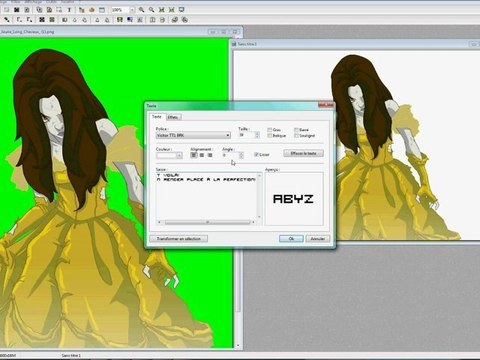This screenshot has height=360, width=480.
Task: Click the horizontal flip icon in filter toolbar
Action: click(x=152, y=20)
